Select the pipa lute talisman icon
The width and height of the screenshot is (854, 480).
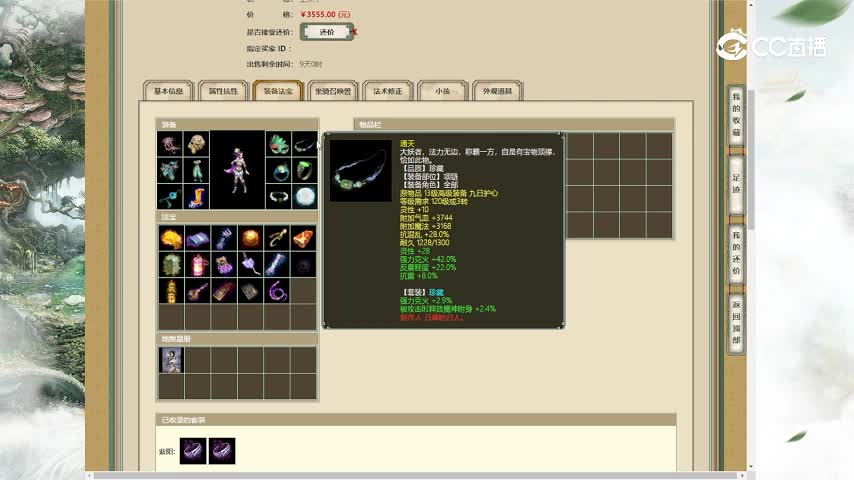pyautogui.click(x=197, y=291)
